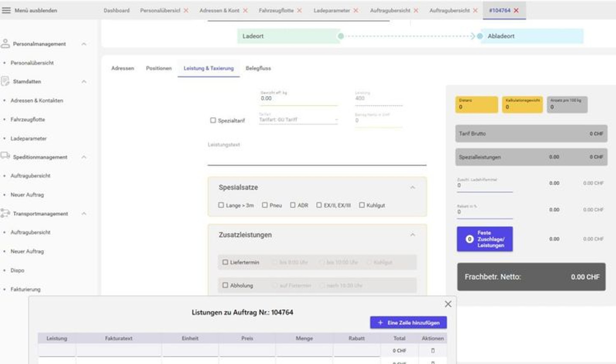
Task: Check the ADR special rate option
Action: 293,205
